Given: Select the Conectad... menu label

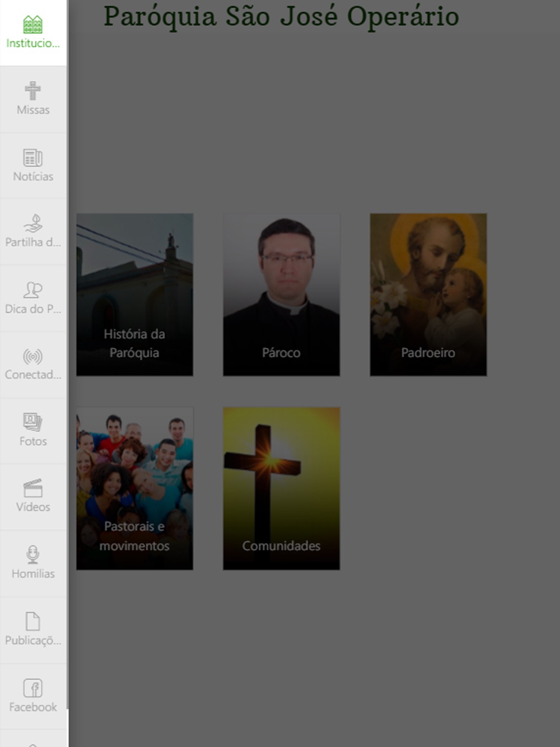Looking at the screenshot, I should pyautogui.click(x=33, y=375).
